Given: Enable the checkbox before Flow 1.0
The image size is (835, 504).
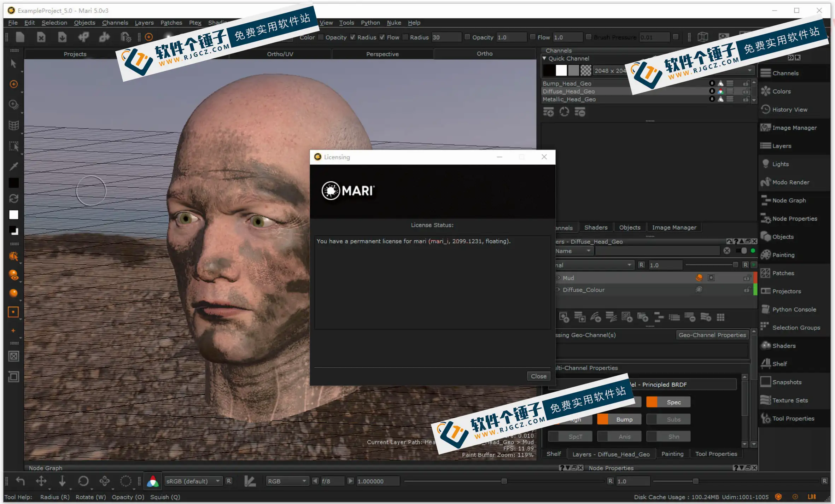Looking at the screenshot, I should 533,37.
